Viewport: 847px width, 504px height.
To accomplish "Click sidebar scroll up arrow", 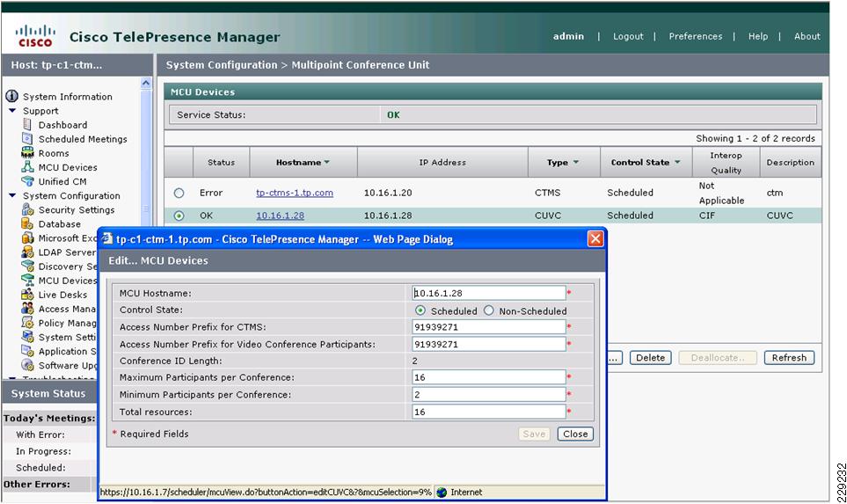I will pos(146,84).
